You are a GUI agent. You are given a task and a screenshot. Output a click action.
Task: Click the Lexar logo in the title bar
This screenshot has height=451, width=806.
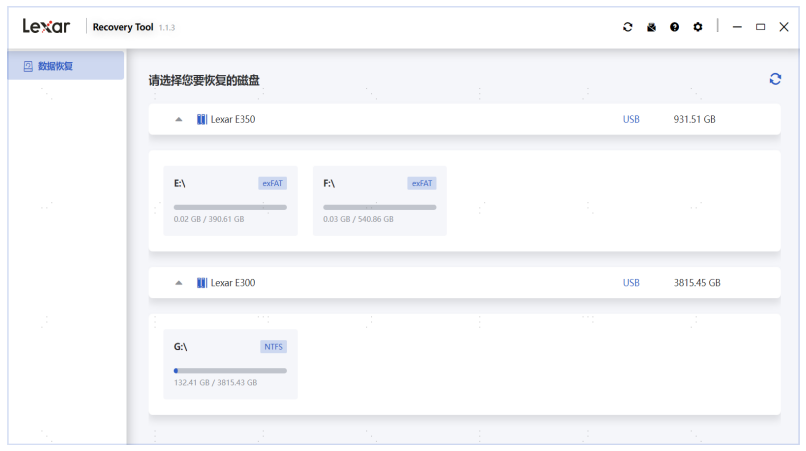pos(46,26)
